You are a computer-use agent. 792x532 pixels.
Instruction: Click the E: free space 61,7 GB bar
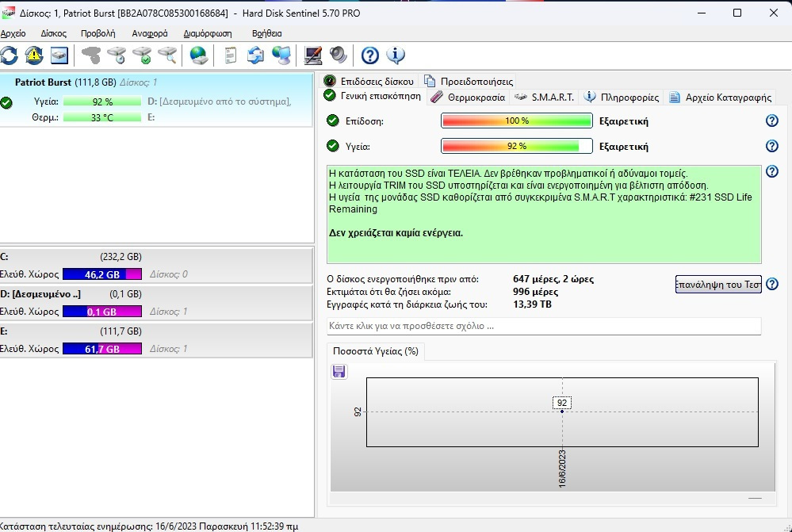[102, 349]
